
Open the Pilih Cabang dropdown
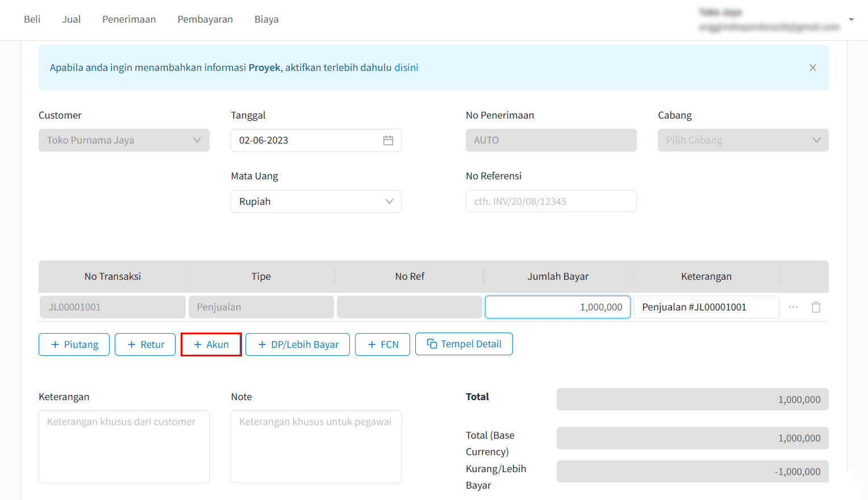pos(743,140)
